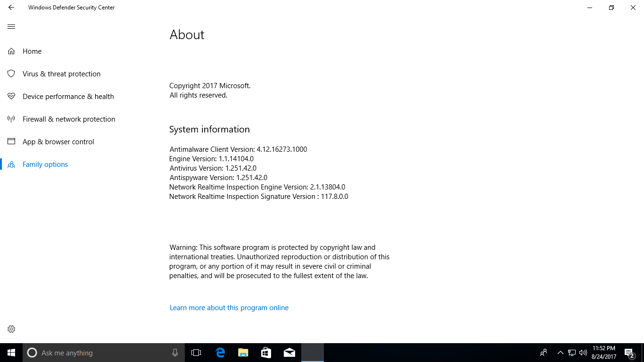Show hidden tray icons chevron
Image resolution: width=644 pixels, height=362 pixels.
click(560, 353)
